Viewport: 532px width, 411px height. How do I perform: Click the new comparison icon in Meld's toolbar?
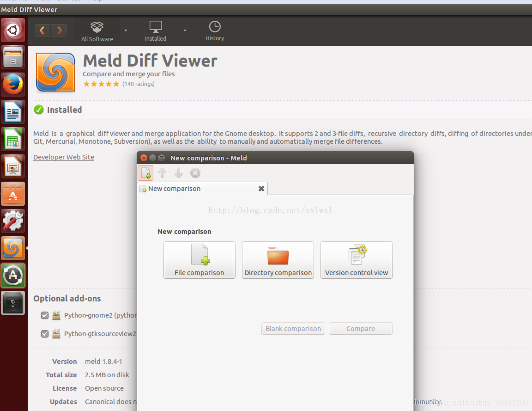point(145,173)
